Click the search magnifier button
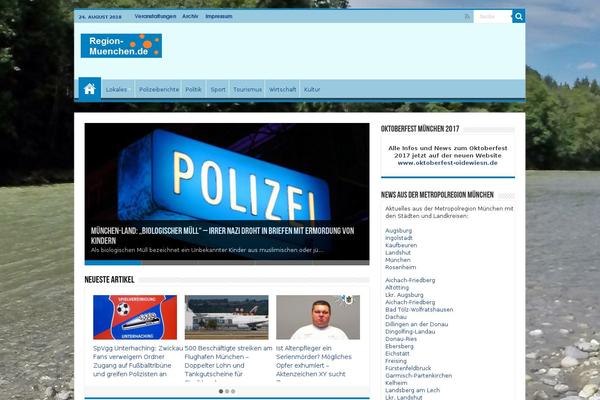The width and height of the screenshot is (600, 400). [518, 16]
